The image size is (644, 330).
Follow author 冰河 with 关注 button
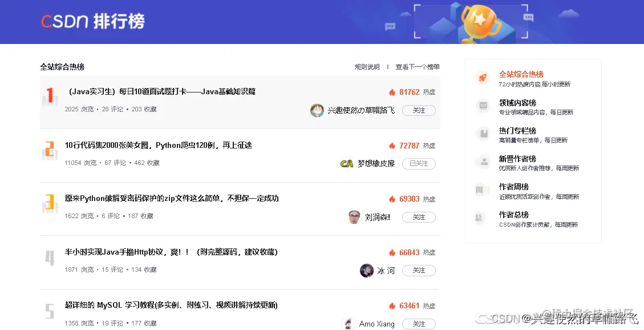pyautogui.click(x=419, y=271)
